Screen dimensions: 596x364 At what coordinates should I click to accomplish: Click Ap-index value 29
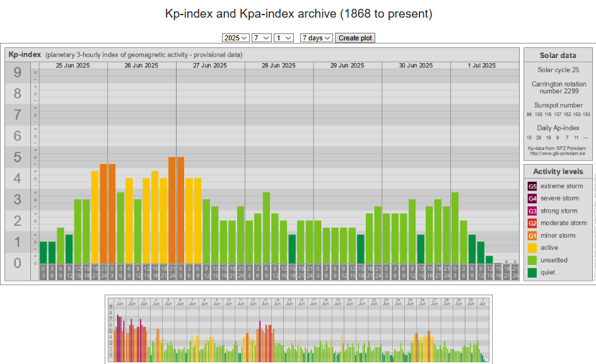(x=539, y=138)
